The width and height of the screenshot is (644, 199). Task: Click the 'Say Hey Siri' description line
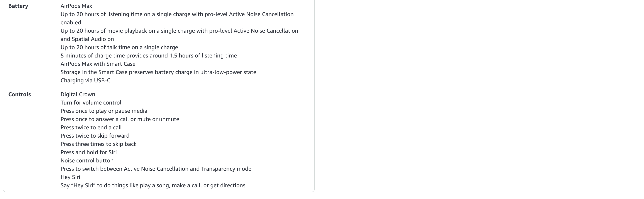coord(153,185)
